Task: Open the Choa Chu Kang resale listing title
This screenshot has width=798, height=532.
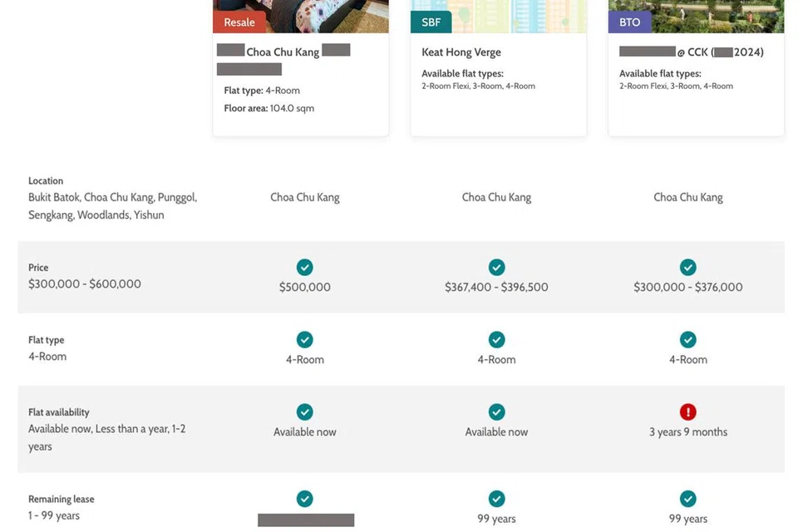Action: 283,52
